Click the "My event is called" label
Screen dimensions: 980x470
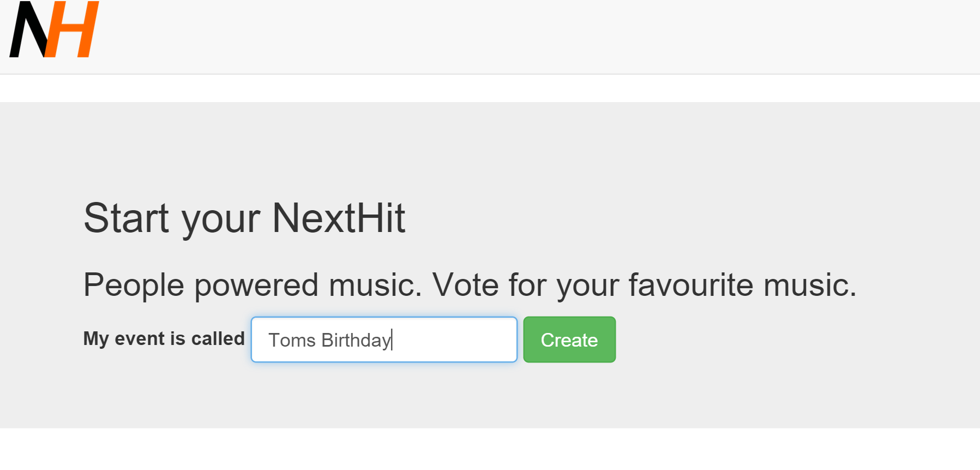click(x=164, y=338)
